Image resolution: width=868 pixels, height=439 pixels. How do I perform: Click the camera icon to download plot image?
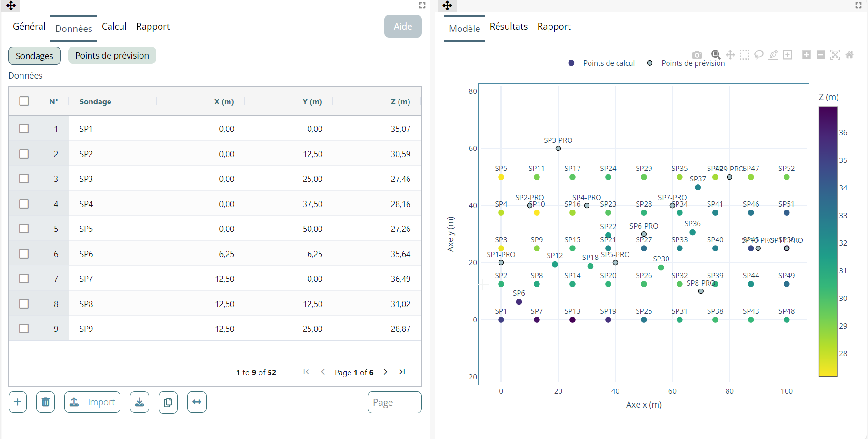pyautogui.click(x=697, y=55)
